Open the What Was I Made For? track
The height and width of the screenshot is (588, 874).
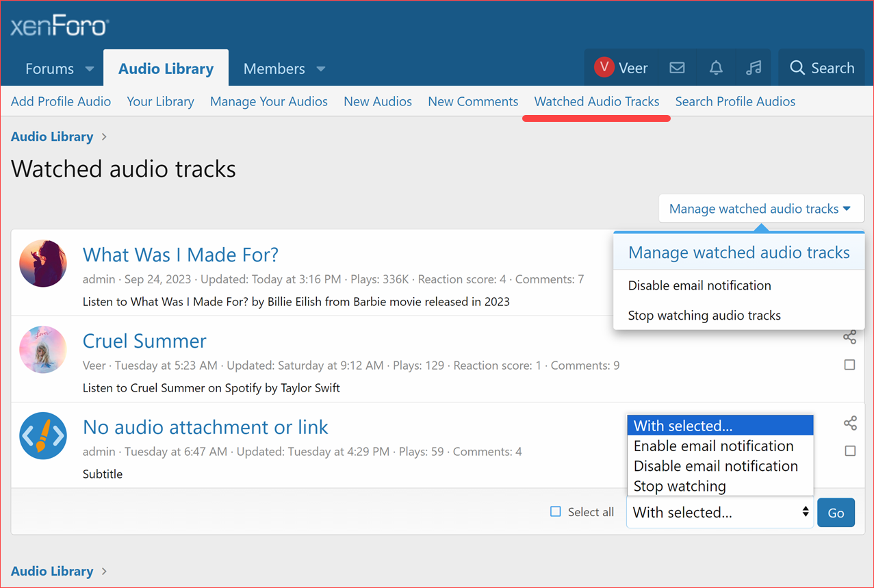click(181, 255)
